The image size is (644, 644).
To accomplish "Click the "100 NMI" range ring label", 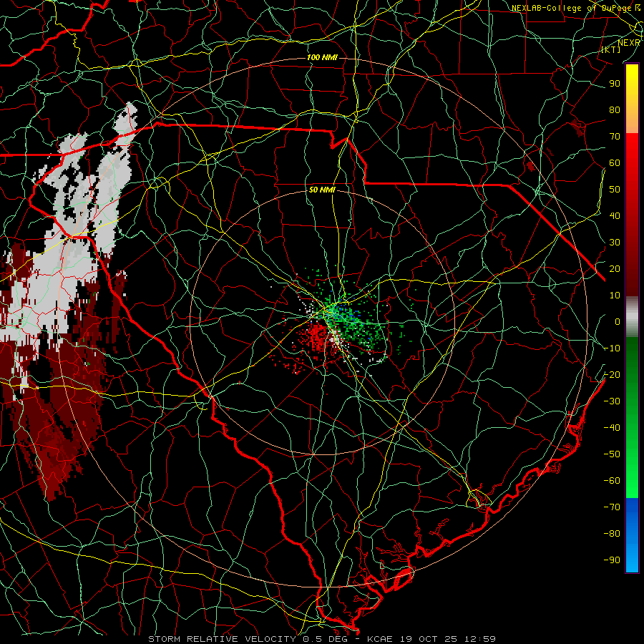I will click(x=322, y=57).
